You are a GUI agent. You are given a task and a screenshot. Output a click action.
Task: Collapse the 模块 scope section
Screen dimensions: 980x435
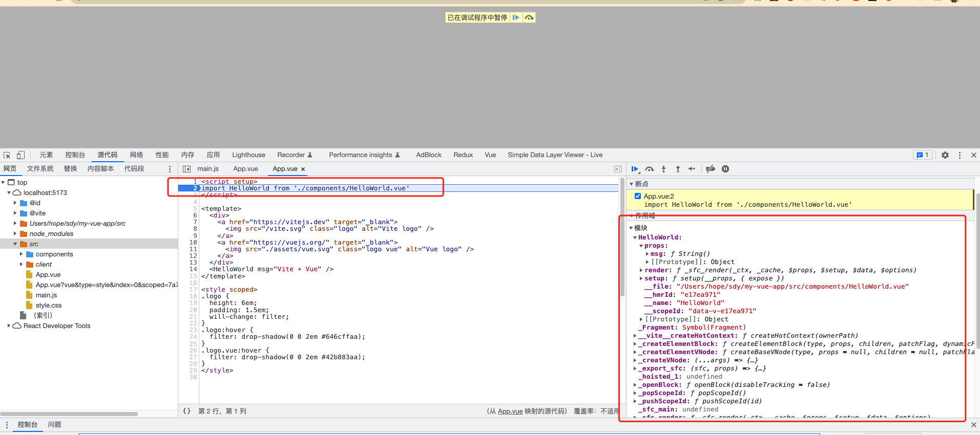tap(631, 228)
